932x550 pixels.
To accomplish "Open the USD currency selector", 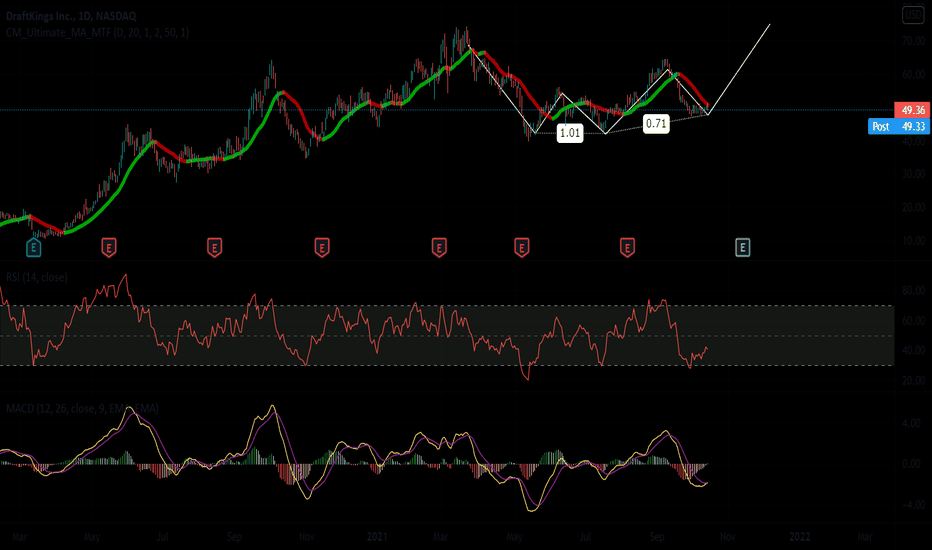I will 913,15.
